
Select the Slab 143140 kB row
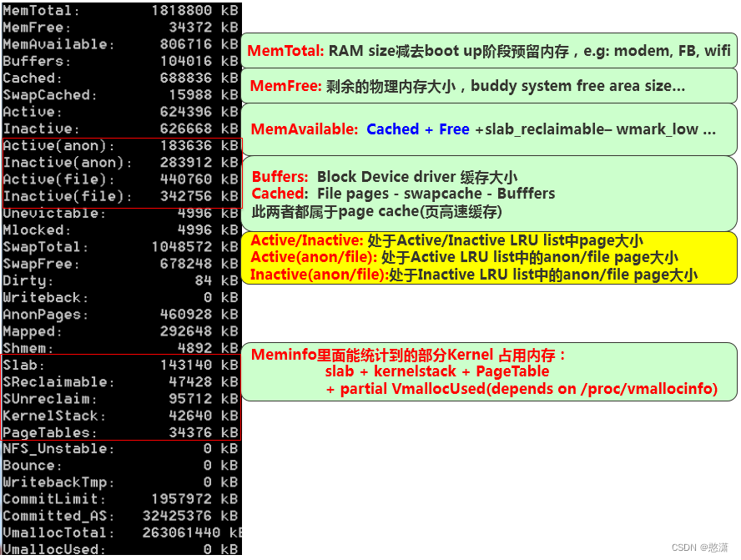point(120,366)
